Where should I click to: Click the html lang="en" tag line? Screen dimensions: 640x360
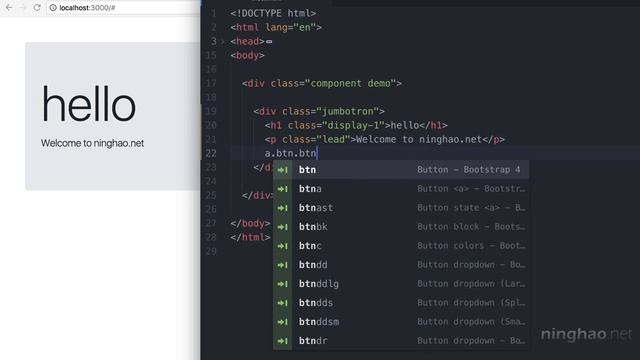click(x=276, y=27)
